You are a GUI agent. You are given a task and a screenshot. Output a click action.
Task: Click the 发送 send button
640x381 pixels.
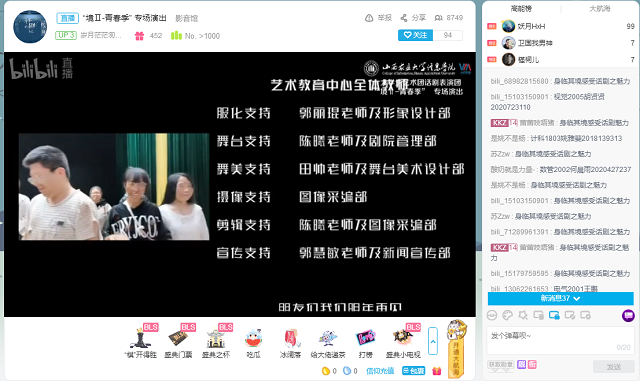click(613, 367)
